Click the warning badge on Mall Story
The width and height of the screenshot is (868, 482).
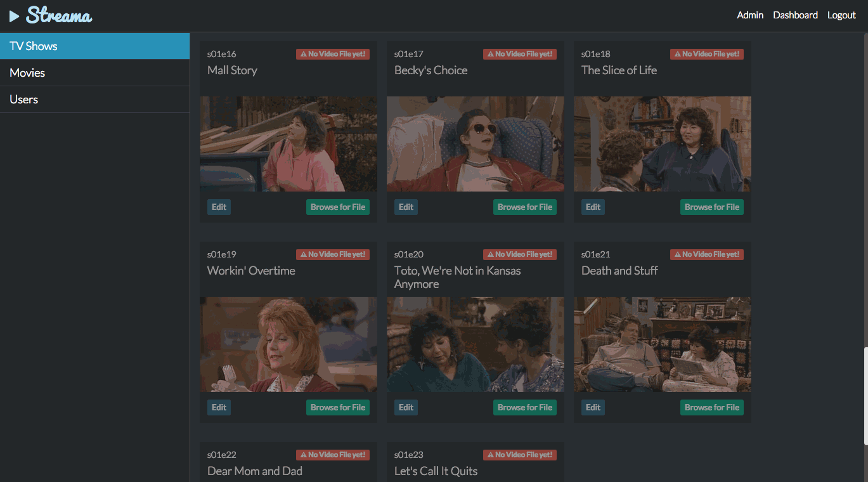click(x=333, y=54)
